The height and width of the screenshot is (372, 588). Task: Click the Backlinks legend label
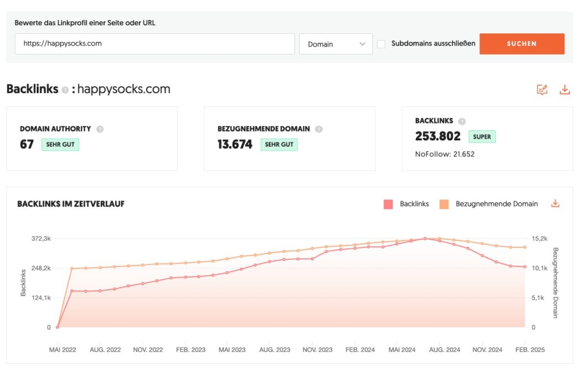coord(414,204)
